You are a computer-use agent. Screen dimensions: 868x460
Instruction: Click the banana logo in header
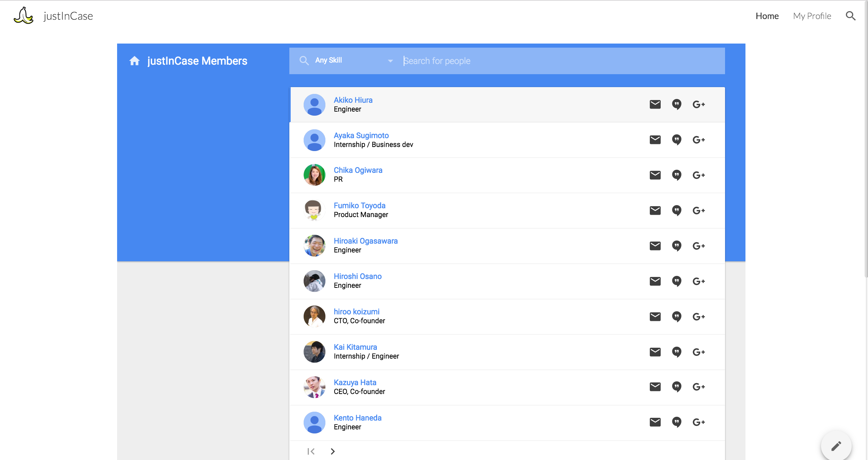(x=23, y=16)
